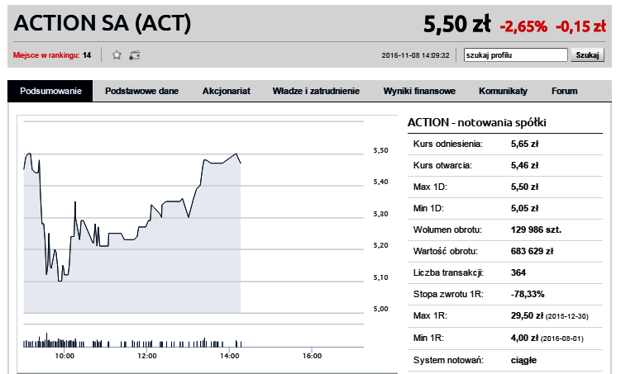
Task: Focus the 'szukaj profilu' search field
Action: click(x=516, y=55)
